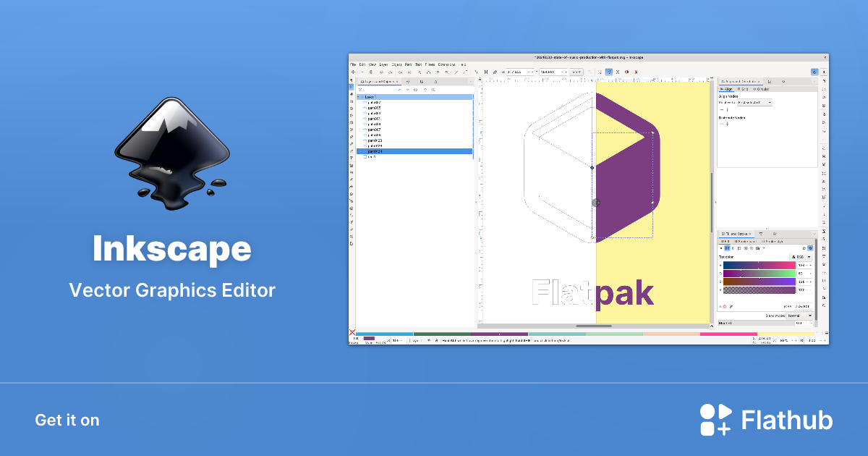
Task: Click the flat color fill icon
Action: coord(727,248)
